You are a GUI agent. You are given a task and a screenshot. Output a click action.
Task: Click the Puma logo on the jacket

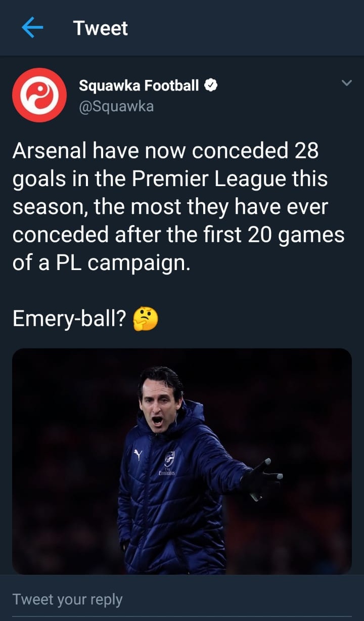tap(138, 455)
